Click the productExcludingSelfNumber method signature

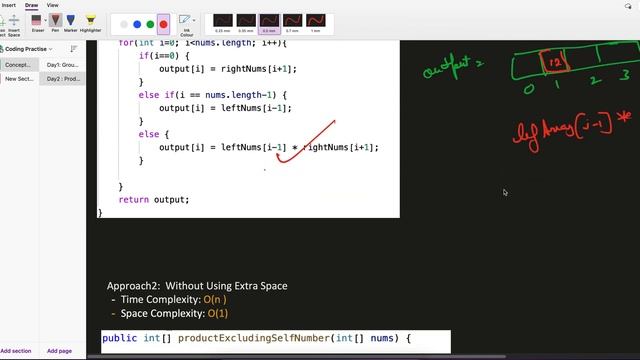click(256, 338)
